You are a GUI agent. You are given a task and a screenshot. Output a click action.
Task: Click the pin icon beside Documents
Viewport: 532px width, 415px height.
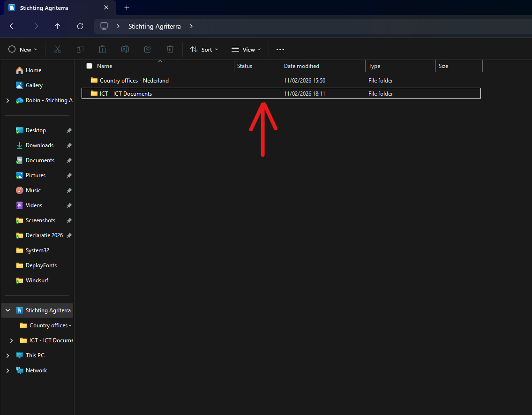pyautogui.click(x=69, y=160)
